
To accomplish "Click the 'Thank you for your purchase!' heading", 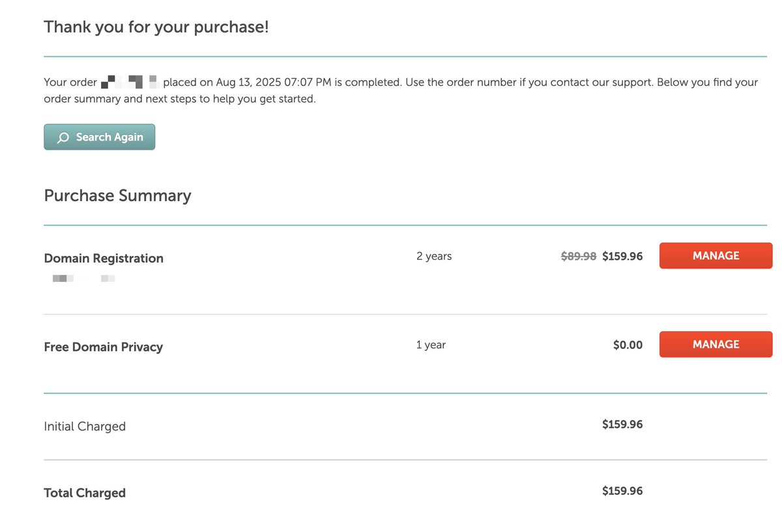I will pos(156,27).
